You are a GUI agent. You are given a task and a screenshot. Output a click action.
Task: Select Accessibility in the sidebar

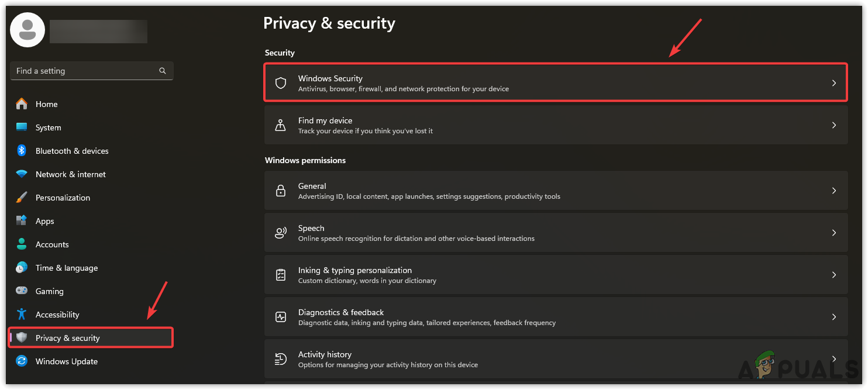pos(57,315)
